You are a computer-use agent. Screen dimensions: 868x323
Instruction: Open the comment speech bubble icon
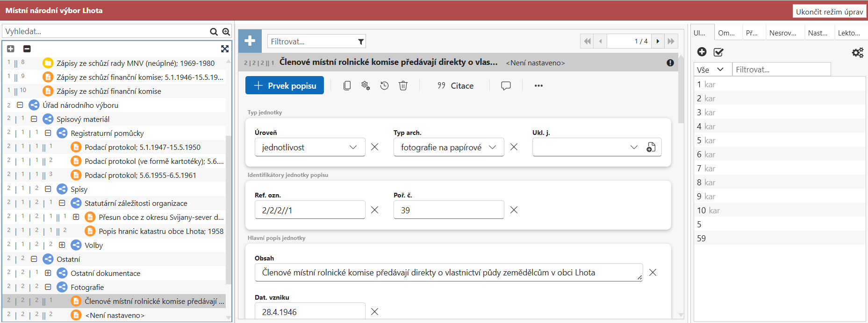click(506, 85)
